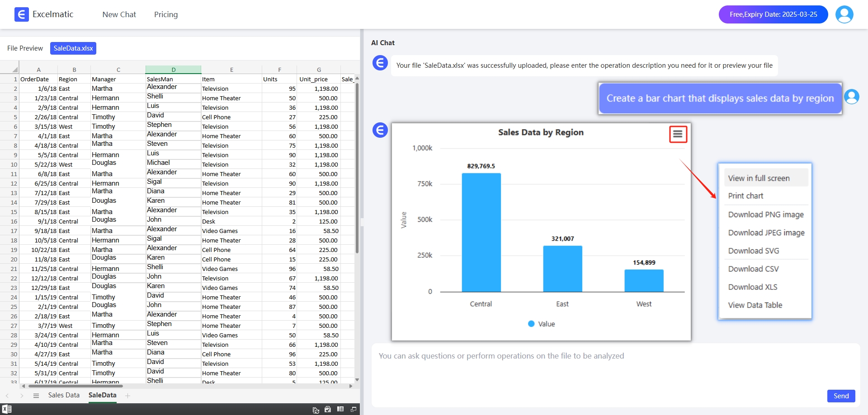Click the reading layout icon in status bar

coord(340,409)
